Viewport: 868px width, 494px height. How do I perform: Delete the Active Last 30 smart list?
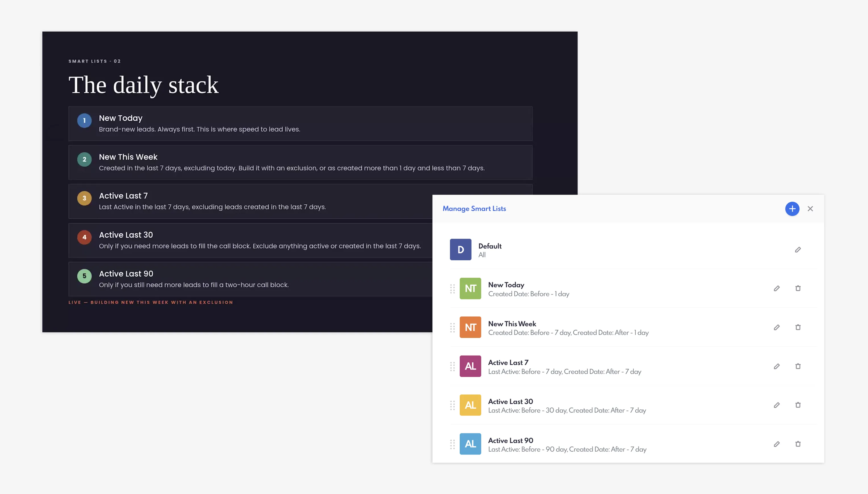pyautogui.click(x=798, y=405)
